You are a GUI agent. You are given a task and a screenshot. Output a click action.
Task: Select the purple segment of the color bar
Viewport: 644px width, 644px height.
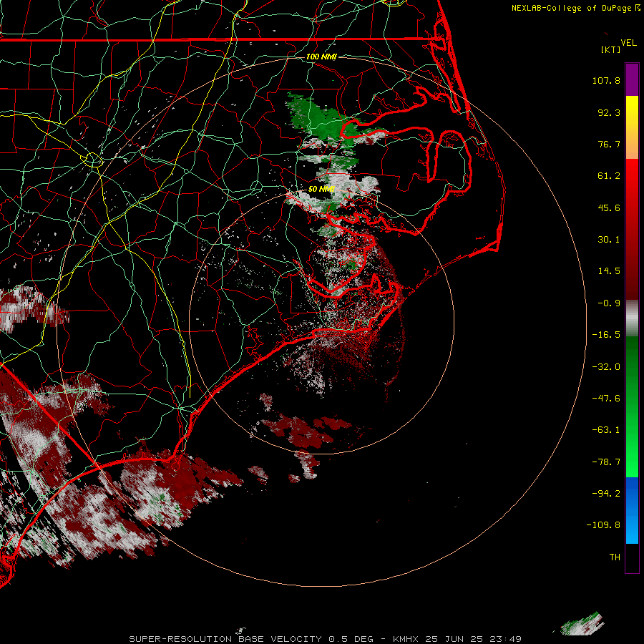pos(632,79)
